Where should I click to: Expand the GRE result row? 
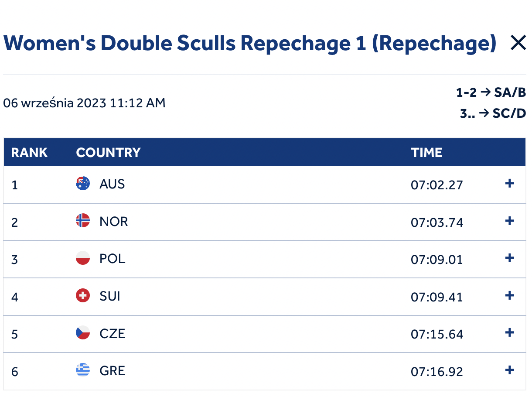509,370
